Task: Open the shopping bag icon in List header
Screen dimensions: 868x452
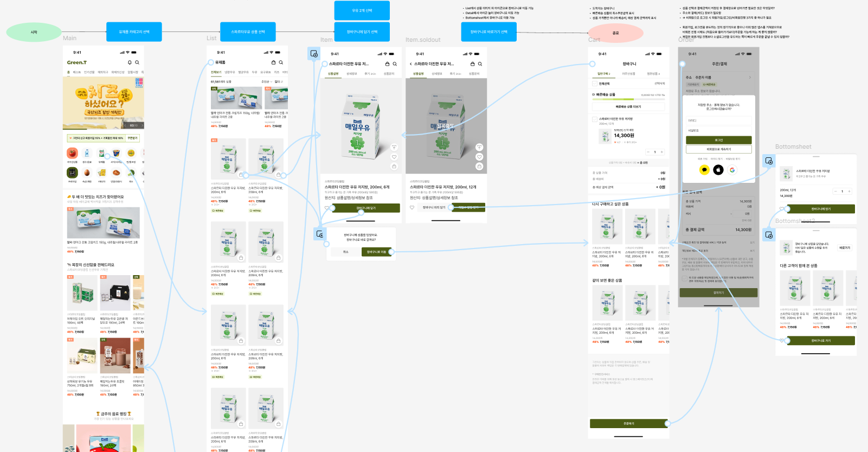Action: click(274, 62)
